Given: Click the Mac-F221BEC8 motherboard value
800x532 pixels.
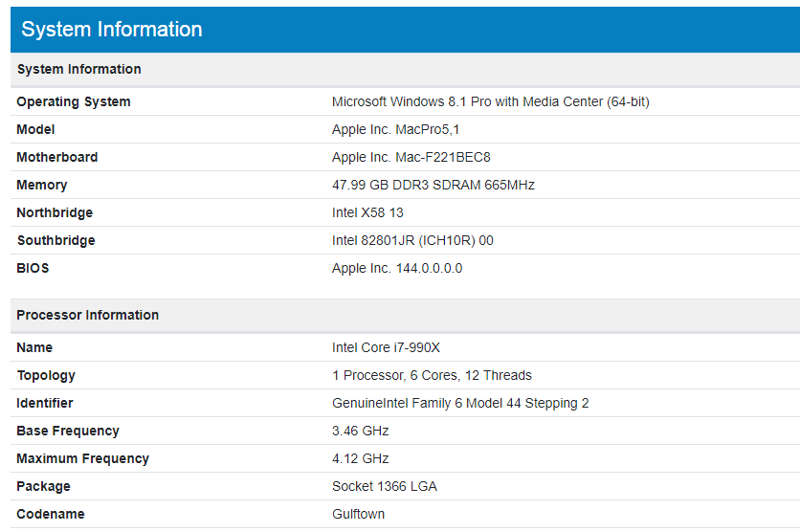Looking at the screenshot, I should click(x=411, y=157).
